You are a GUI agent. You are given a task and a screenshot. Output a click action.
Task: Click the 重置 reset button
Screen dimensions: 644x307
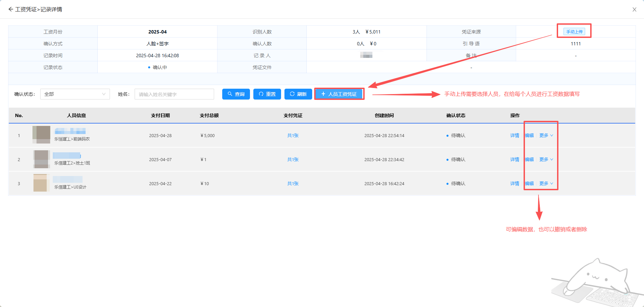(x=267, y=94)
